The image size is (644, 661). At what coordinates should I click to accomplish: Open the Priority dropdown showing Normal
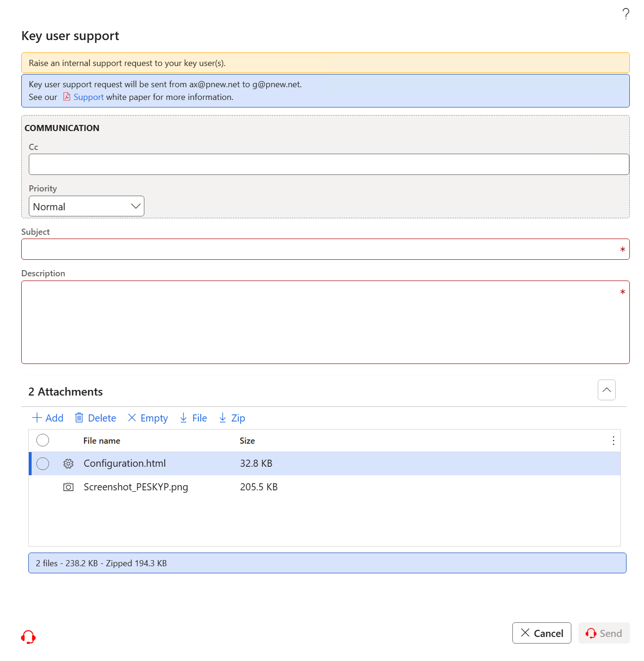click(86, 207)
